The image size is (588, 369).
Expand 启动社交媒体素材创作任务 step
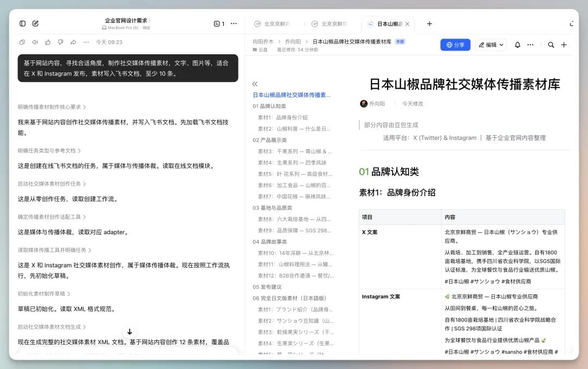pyautogui.click(x=52, y=184)
